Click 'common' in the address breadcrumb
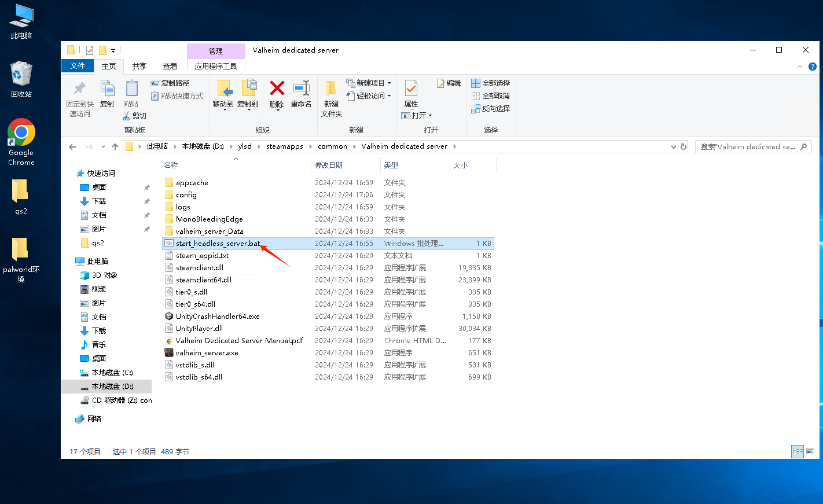This screenshot has width=823, height=504. tap(333, 146)
